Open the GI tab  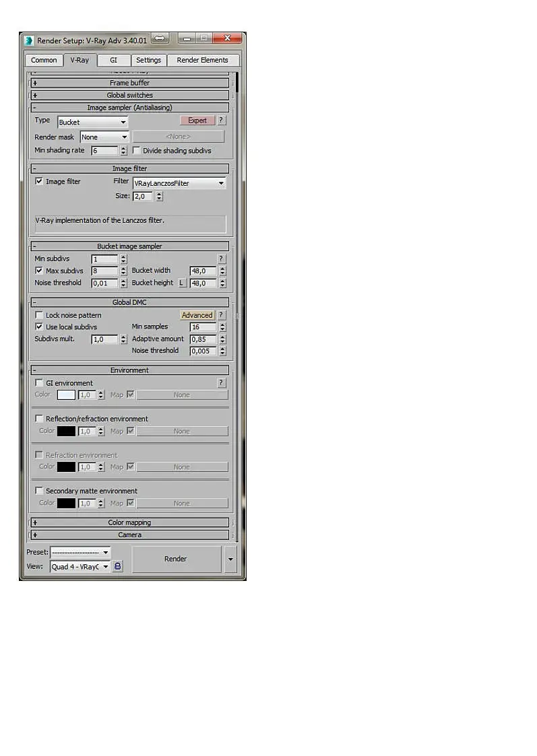coord(113,61)
